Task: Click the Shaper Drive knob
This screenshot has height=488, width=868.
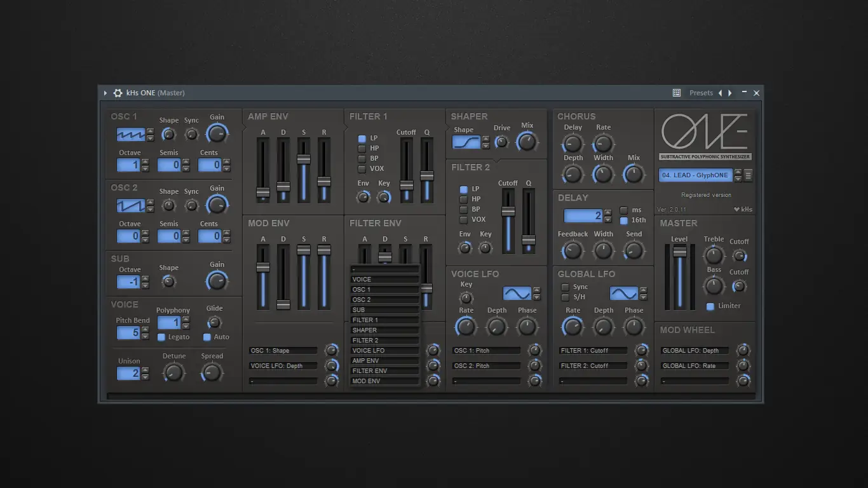Action: pyautogui.click(x=502, y=142)
